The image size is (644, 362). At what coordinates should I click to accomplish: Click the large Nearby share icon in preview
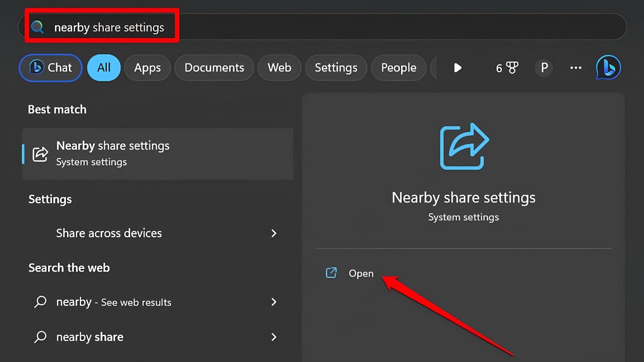(x=464, y=147)
